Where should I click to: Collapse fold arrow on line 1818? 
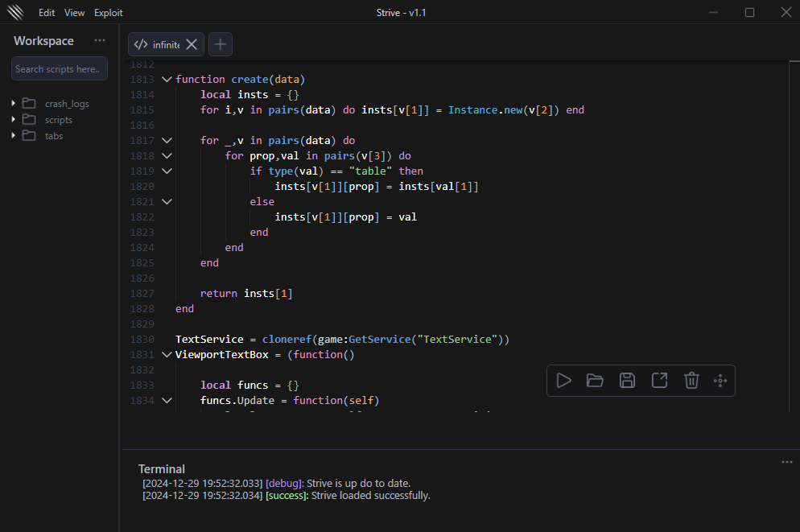(167, 155)
